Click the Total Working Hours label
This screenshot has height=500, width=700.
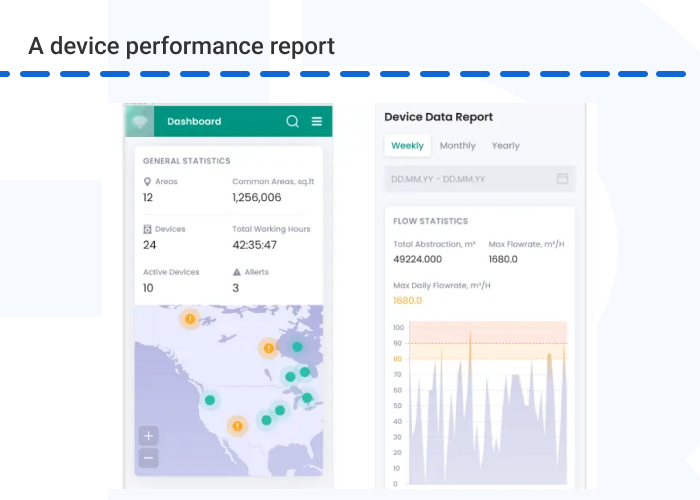click(x=271, y=229)
